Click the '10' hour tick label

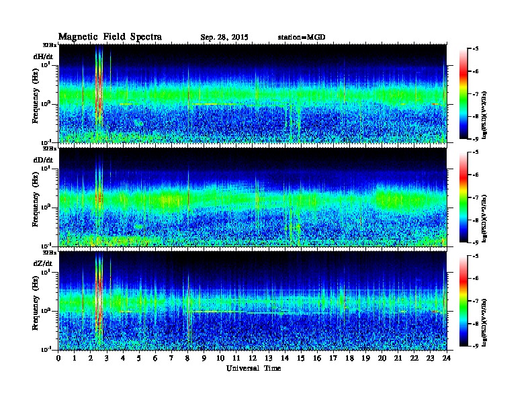(220, 358)
